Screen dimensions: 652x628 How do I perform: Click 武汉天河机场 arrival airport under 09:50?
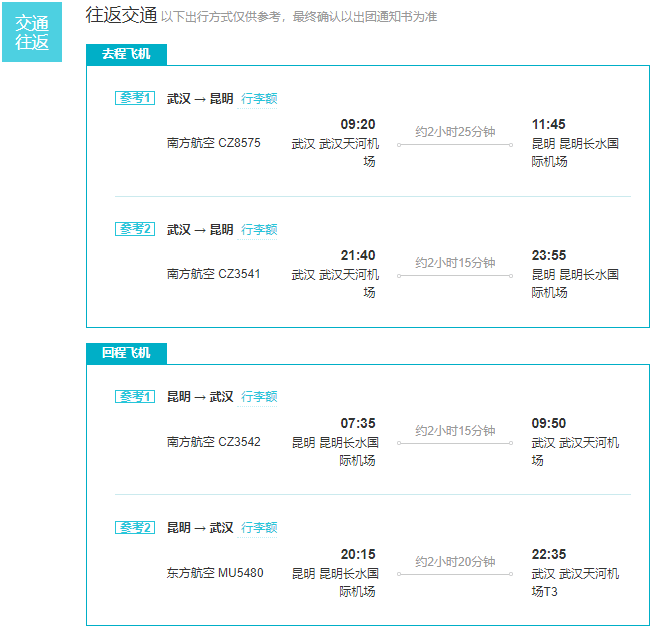[x=575, y=451]
